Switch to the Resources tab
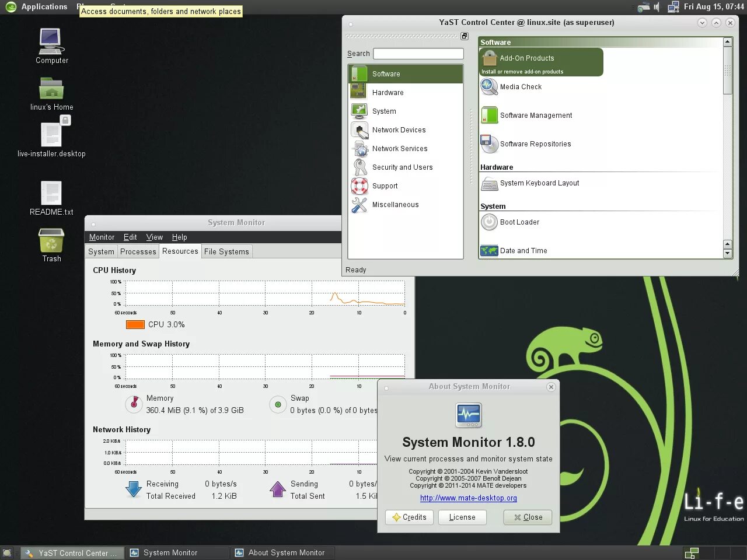Viewport: 747px width, 560px height. [x=180, y=251]
